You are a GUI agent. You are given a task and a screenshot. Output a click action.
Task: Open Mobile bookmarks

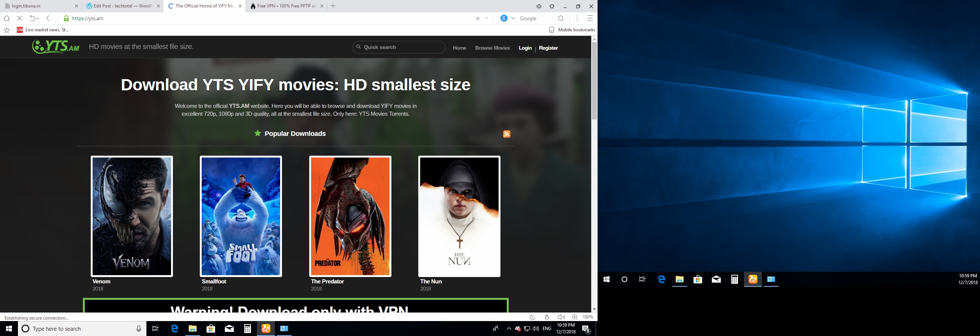572,29
